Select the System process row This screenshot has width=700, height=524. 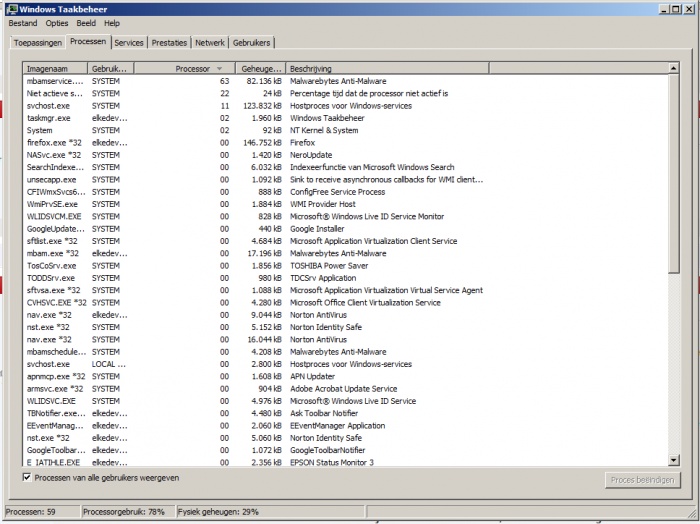tap(346, 130)
